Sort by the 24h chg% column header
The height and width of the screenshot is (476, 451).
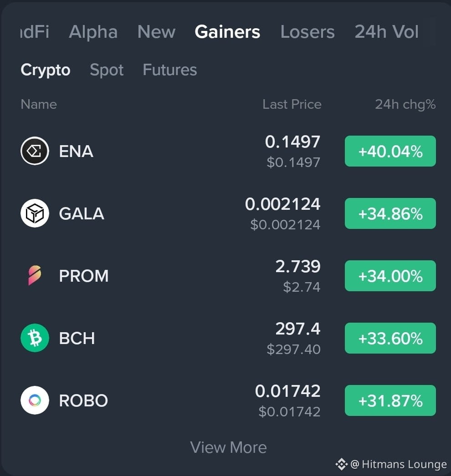point(405,104)
